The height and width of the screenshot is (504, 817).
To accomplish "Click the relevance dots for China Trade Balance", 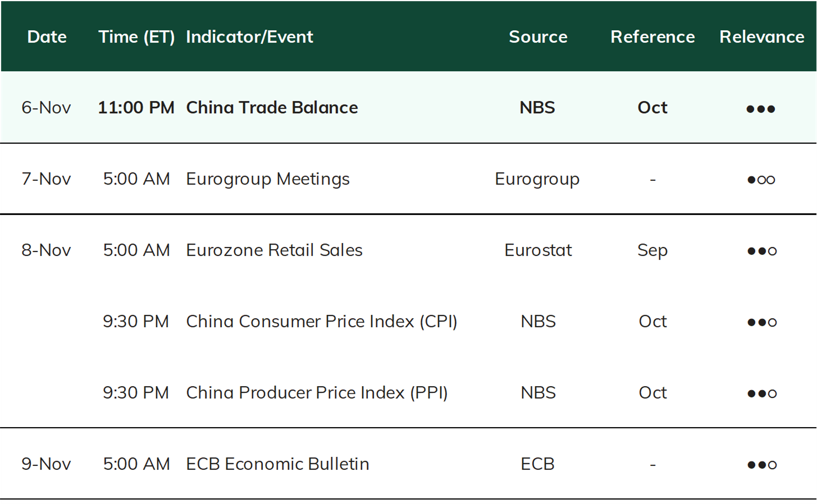I will pos(761,109).
